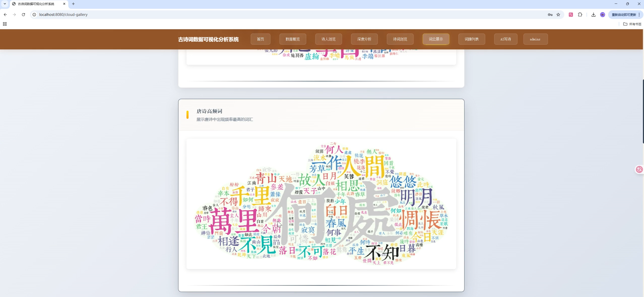Open the red translate extension icon
Screen dimensions: 644x297
click(571, 15)
